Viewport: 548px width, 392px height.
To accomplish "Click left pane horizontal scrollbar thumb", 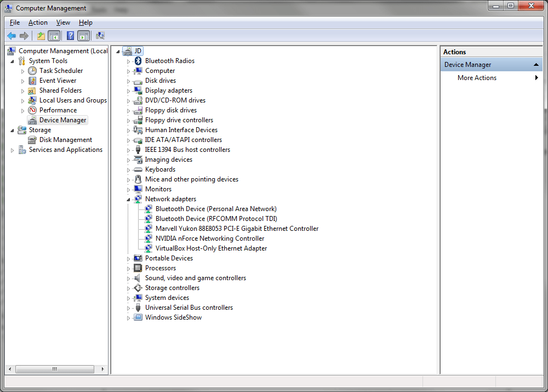I will (x=55, y=369).
